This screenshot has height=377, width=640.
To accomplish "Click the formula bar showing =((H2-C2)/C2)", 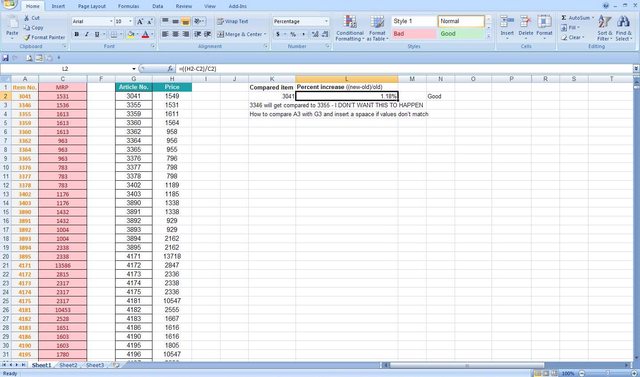I will pyautogui.click(x=404, y=69).
